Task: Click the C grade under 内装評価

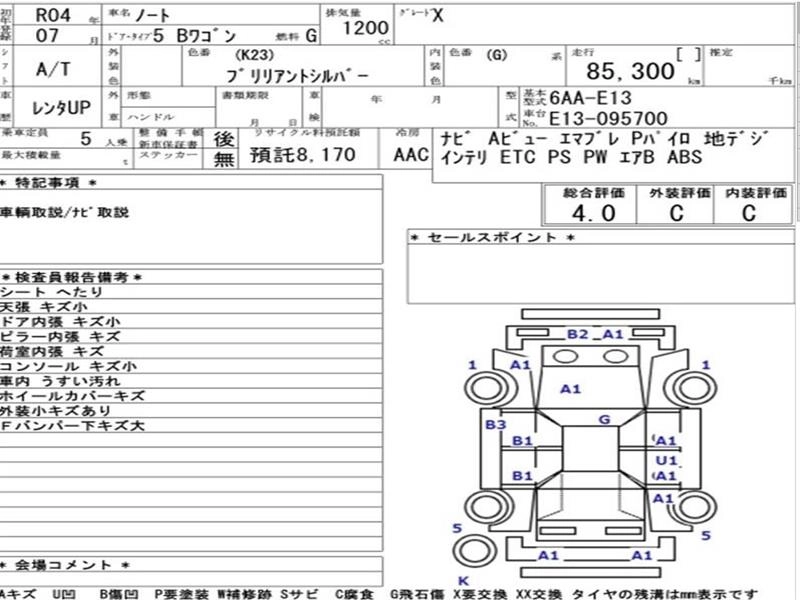Action: (x=748, y=213)
